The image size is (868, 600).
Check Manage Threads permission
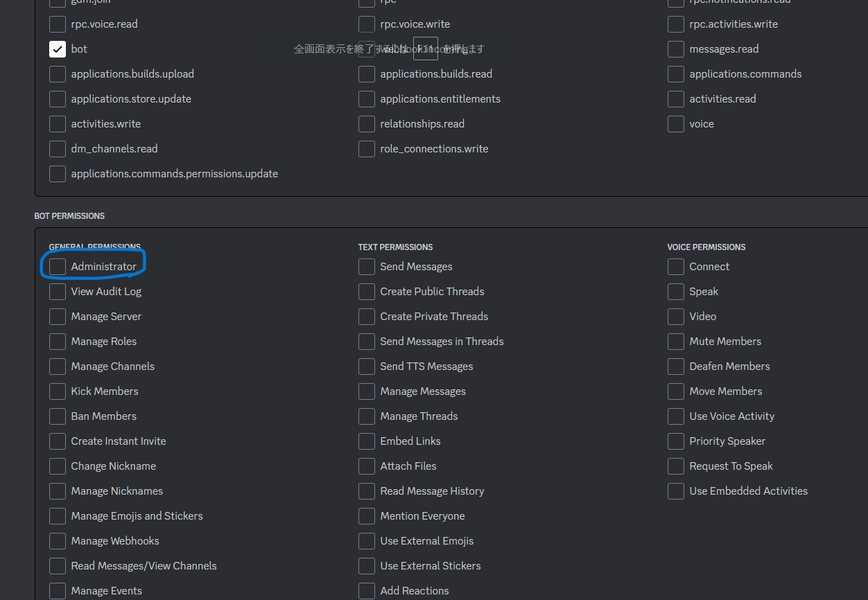coord(367,416)
